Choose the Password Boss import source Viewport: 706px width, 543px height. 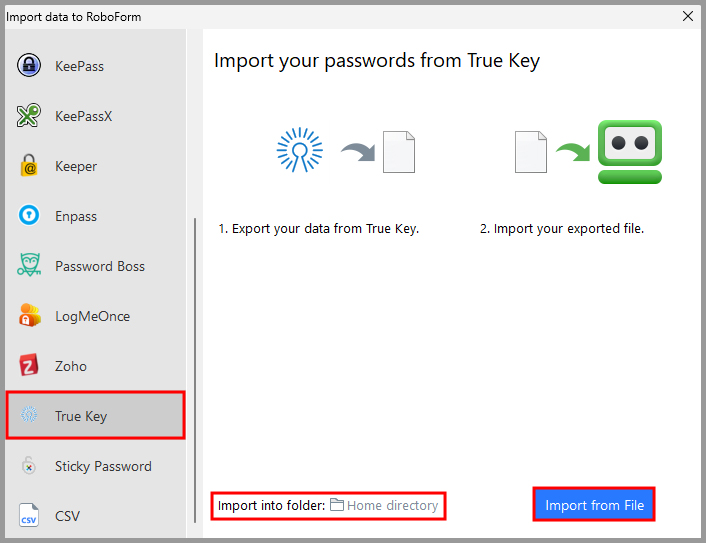(100, 266)
